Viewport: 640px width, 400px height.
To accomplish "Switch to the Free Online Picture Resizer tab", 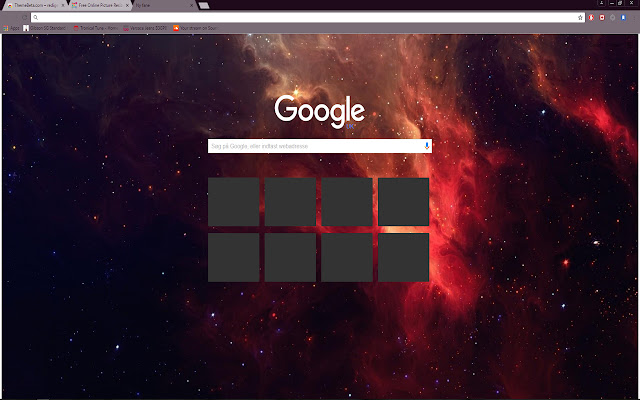I will pyautogui.click(x=100, y=5).
